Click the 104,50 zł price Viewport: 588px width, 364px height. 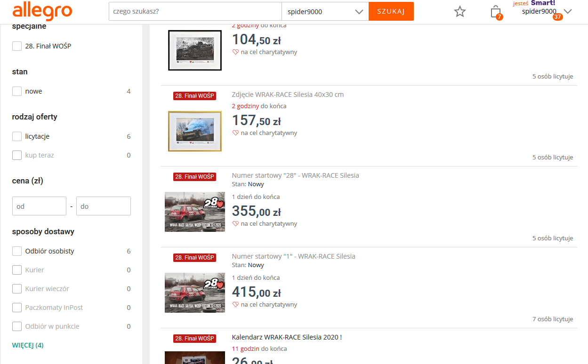pyautogui.click(x=257, y=40)
